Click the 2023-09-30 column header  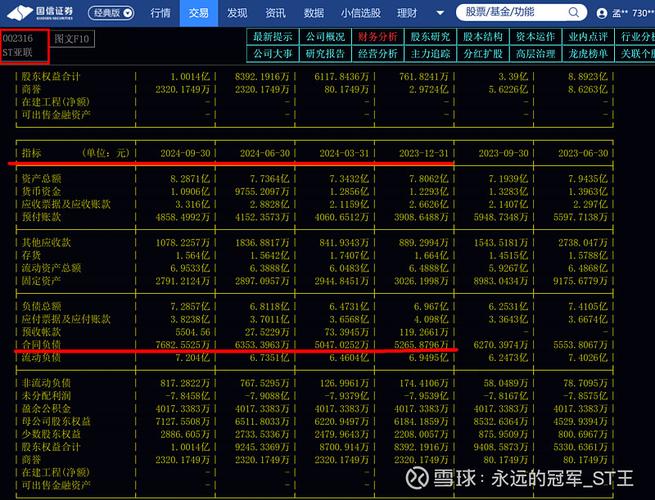504,153
